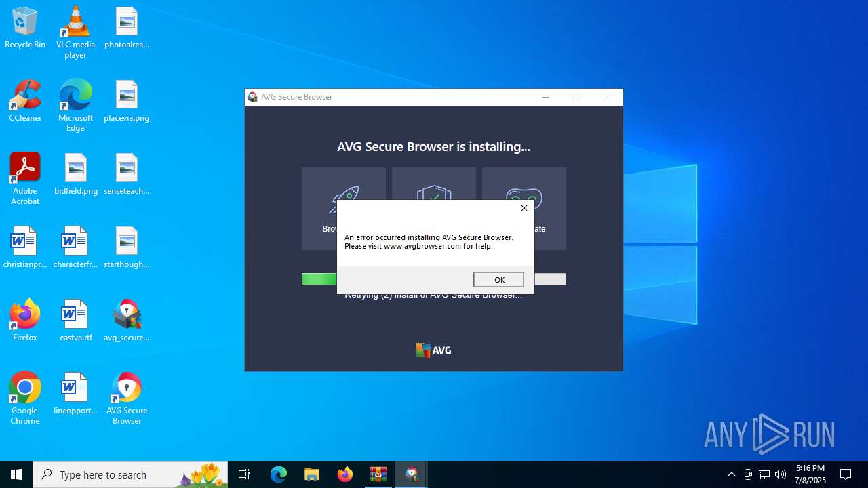Click the rocket feature tile

[344, 209]
